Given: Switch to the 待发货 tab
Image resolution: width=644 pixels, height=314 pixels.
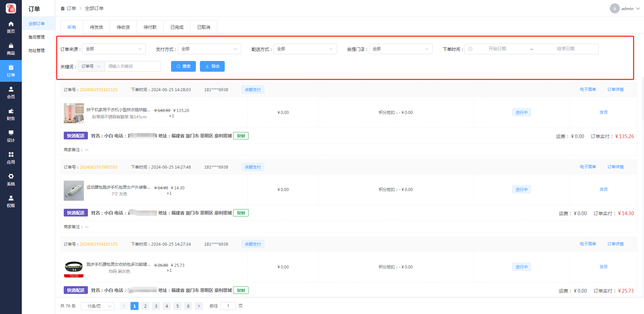Looking at the screenshot, I should [x=96, y=27].
